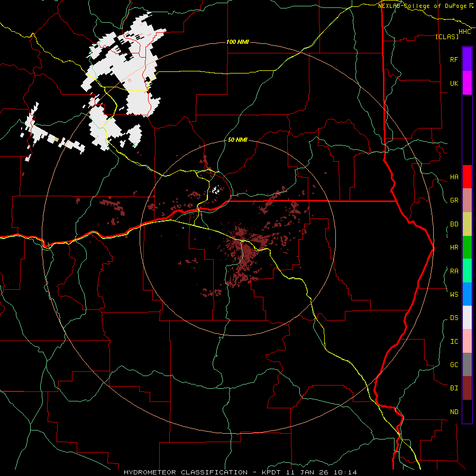Click the IC pink legend swatch
Viewport: 476px width, 476px height.
[x=467, y=341]
